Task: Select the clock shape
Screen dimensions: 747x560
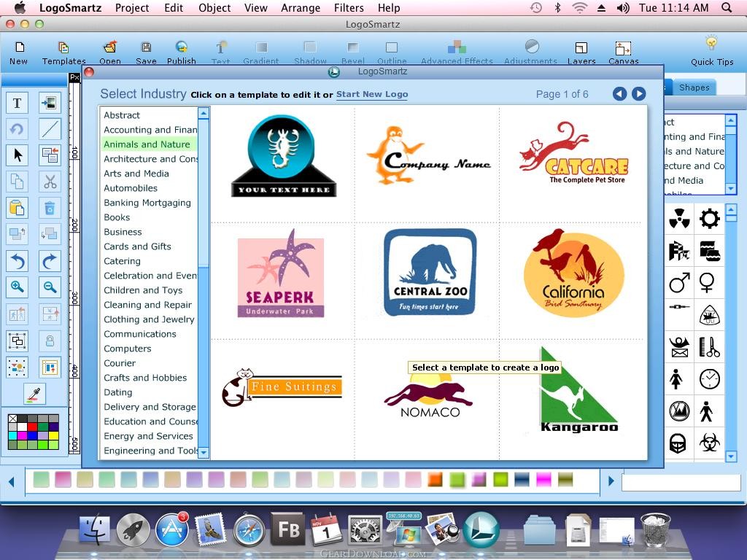Action: pos(709,379)
